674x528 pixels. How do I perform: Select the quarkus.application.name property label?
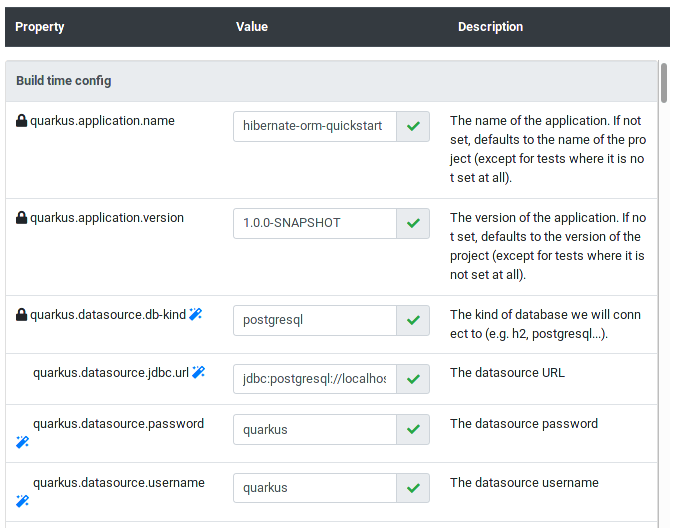(x=102, y=121)
